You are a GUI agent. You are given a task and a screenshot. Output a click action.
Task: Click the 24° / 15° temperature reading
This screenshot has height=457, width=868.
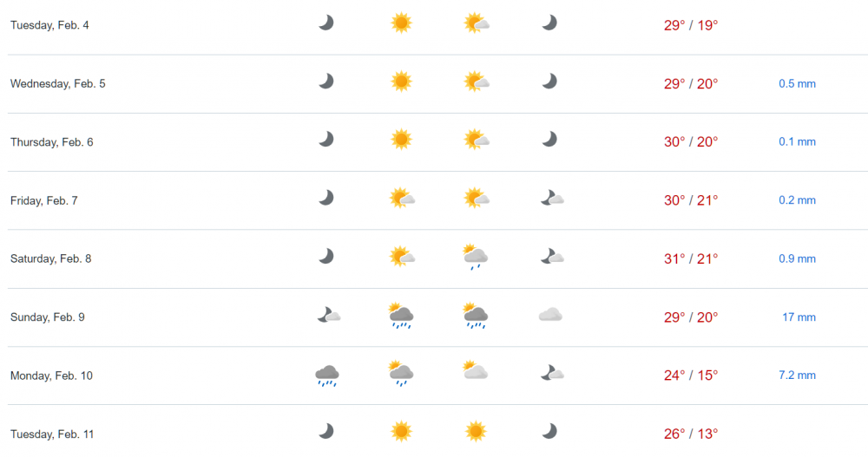tap(691, 375)
